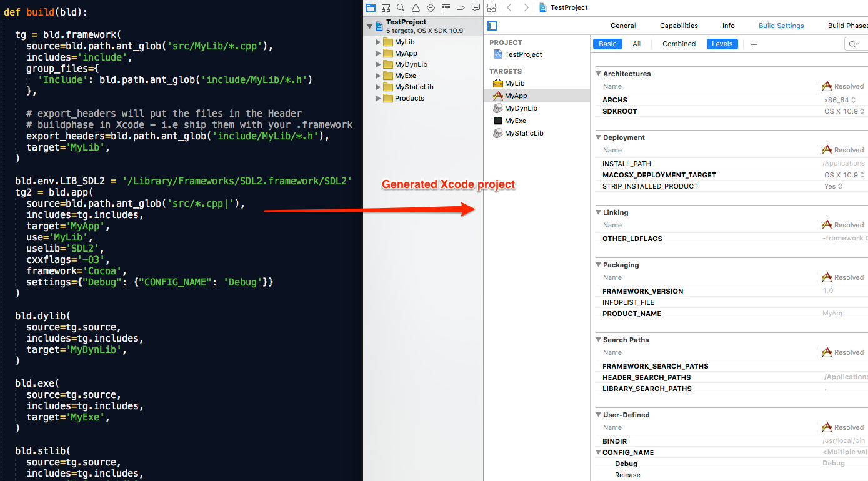
Task: Select the Build Settings tab
Action: pos(781,26)
